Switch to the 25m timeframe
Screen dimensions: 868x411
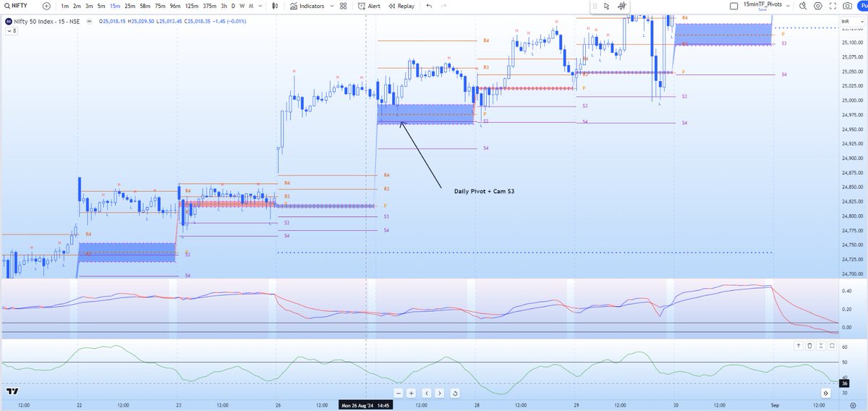tap(130, 6)
